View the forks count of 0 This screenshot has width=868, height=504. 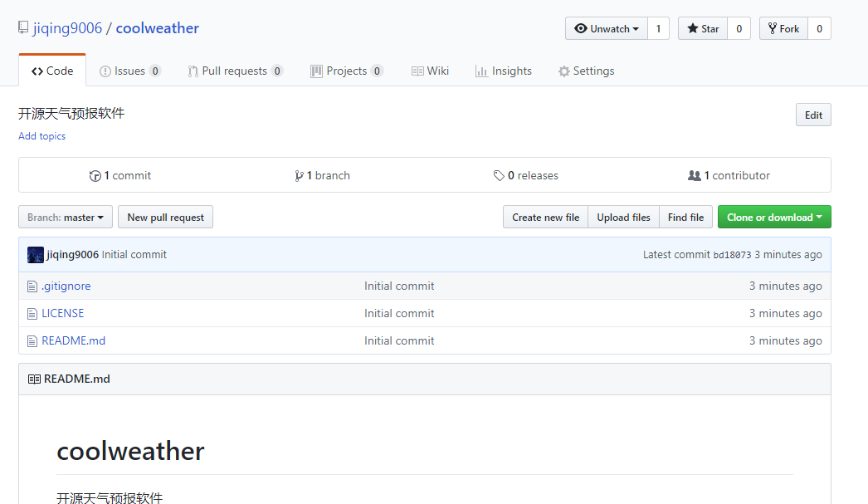819,28
